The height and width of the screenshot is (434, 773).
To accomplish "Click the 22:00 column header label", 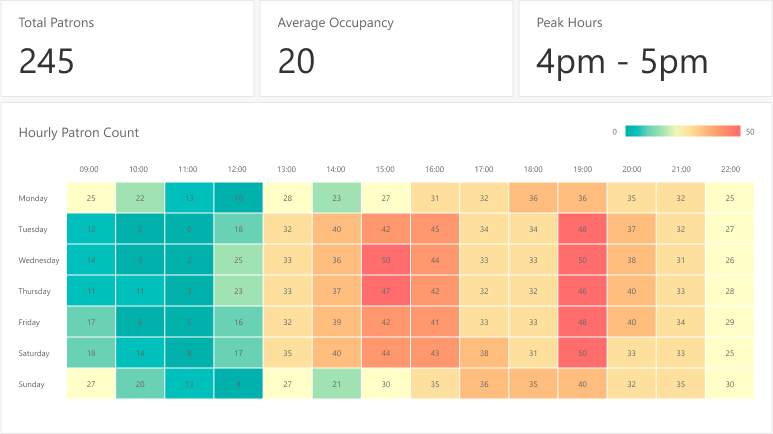I will (730, 169).
